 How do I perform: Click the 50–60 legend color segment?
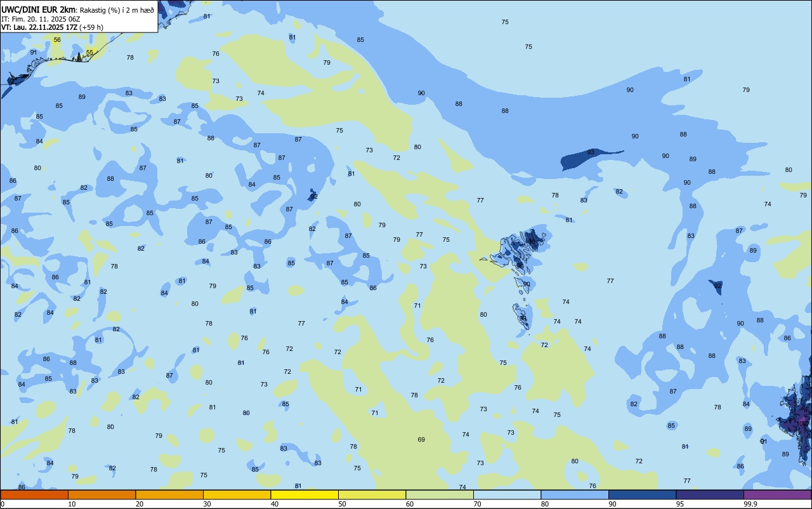point(372,494)
